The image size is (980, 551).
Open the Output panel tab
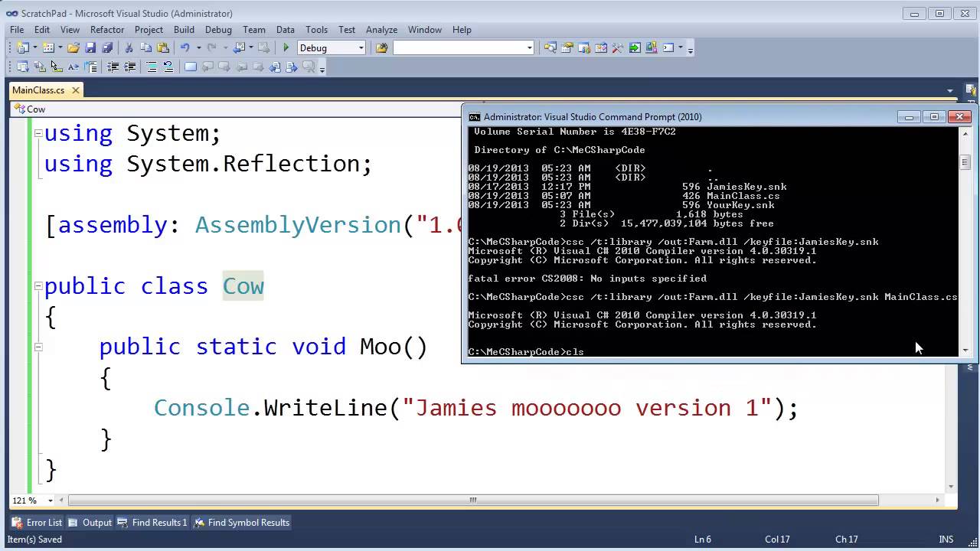click(90, 523)
